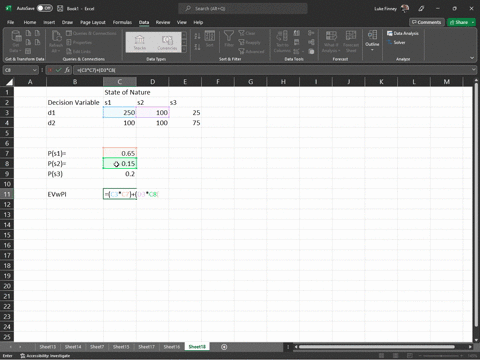Open the Properties command

point(79,42)
